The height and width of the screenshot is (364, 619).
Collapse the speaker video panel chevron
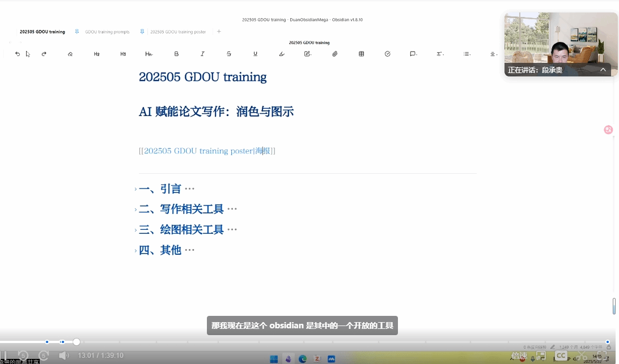(603, 70)
